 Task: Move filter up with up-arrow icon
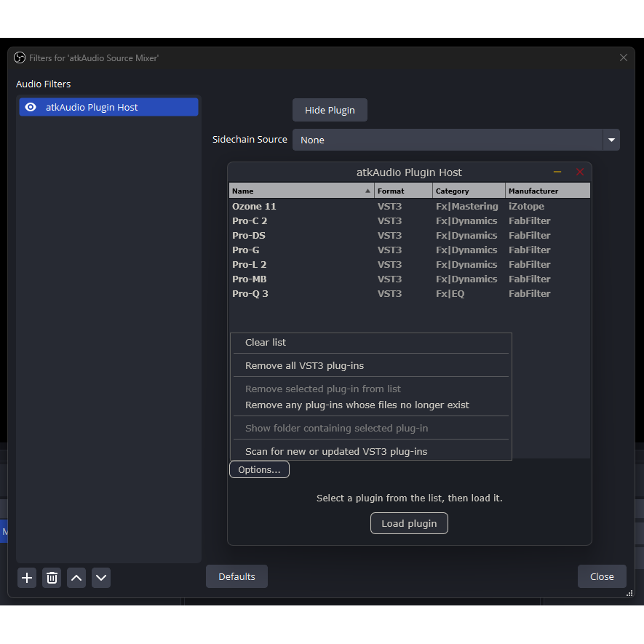pyautogui.click(x=76, y=578)
